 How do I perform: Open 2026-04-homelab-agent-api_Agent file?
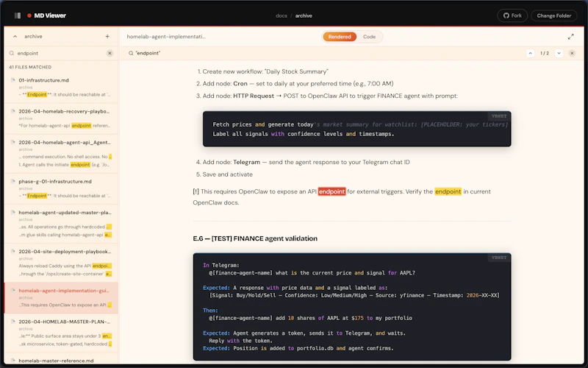(x=61, y=153)
